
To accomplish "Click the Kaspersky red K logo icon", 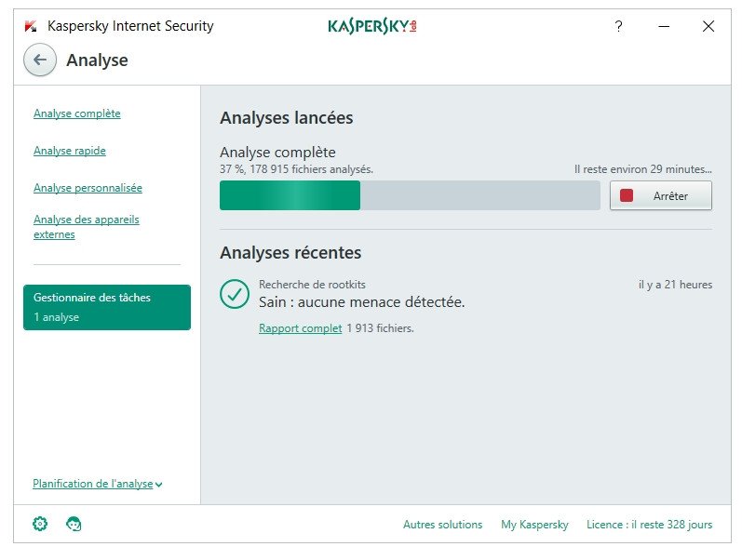I will [x=31, y=26].
